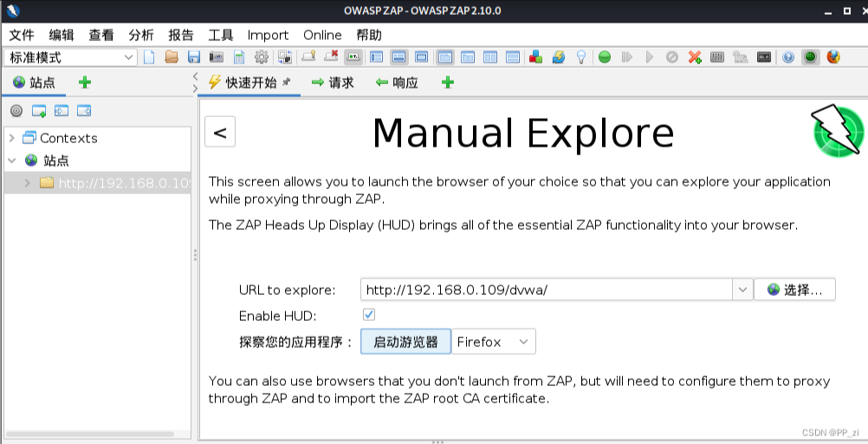Expand the http://192.168.0.10 site node
868x444 pixels.
[27, 182]
